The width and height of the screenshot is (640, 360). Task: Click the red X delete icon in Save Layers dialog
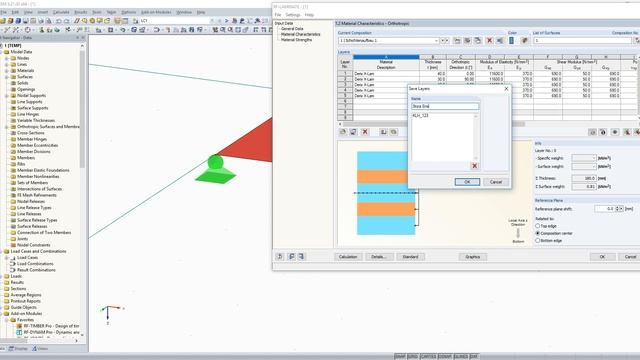[x=474, y=165]
